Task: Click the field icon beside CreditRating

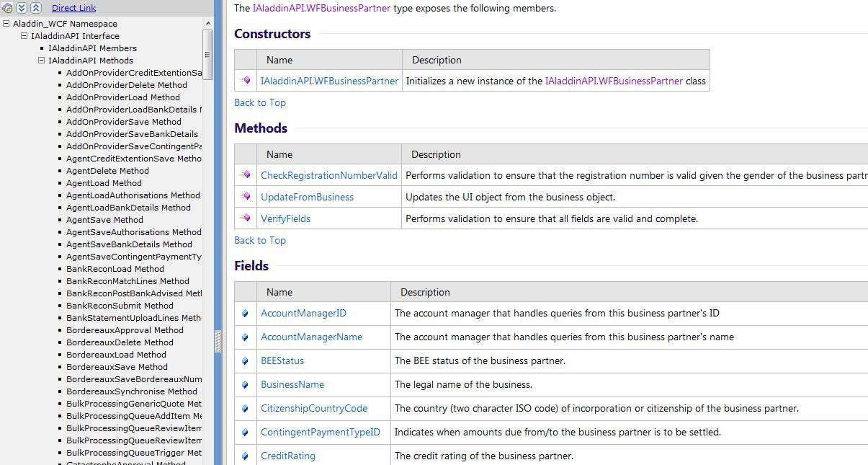Action: [x=246, y=456]
